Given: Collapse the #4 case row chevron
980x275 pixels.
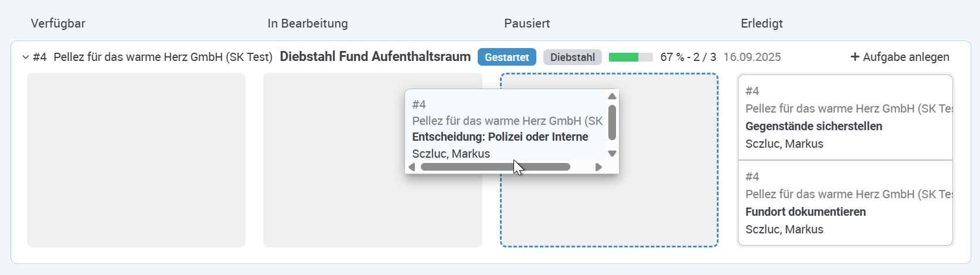Looking at the screenshot, I should (x=25, y=57).
